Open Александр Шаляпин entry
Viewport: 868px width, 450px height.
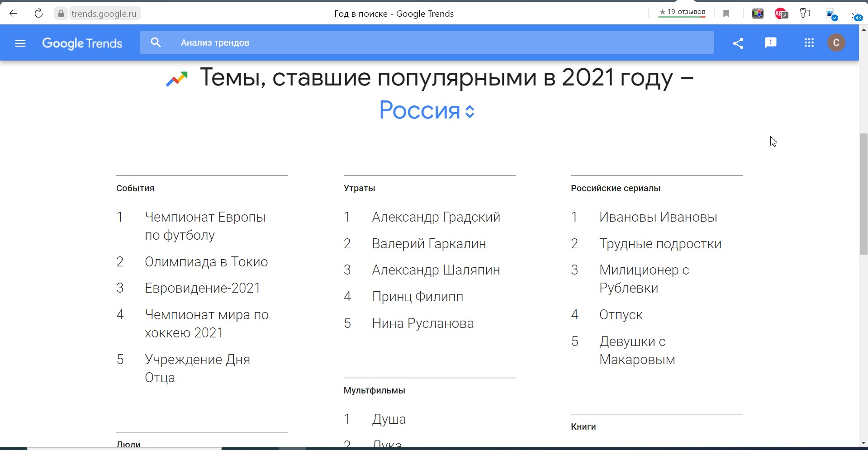[436, 270]
